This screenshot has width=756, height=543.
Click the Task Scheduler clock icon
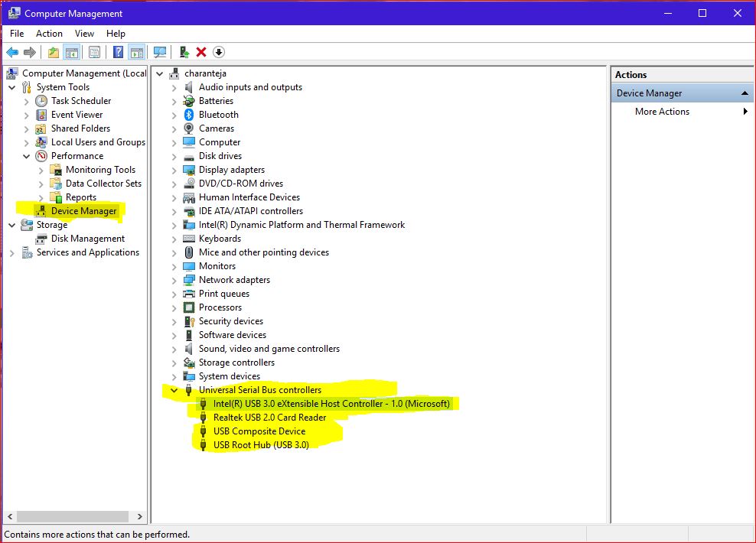click(41, 101)
